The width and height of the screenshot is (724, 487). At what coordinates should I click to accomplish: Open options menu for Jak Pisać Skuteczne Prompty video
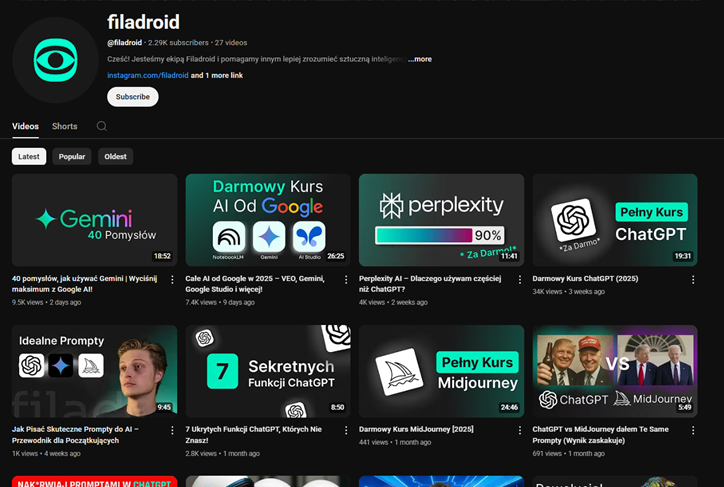click(172, 430)
